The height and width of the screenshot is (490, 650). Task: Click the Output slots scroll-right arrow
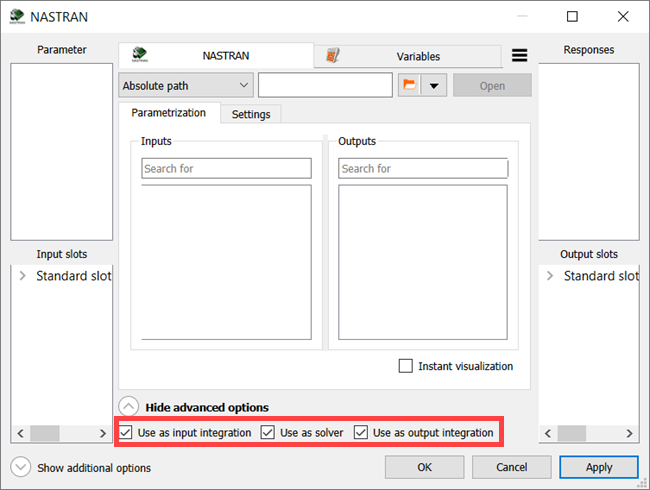click(629, 434)
